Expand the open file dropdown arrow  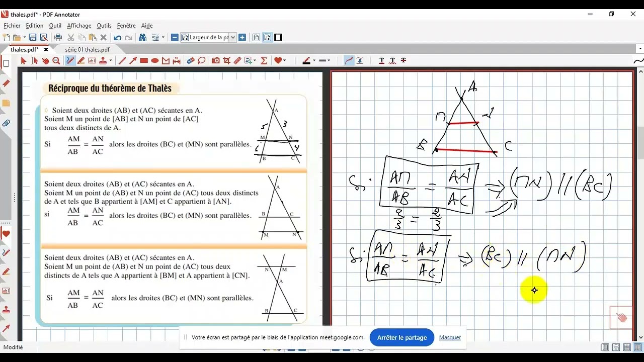pyautogui.click(x=25, y=38)
